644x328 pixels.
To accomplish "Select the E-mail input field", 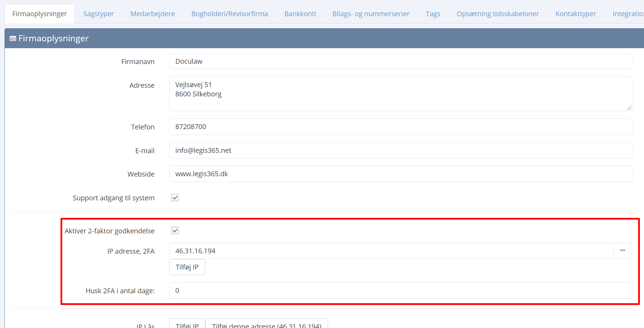I will coord(400,150).
